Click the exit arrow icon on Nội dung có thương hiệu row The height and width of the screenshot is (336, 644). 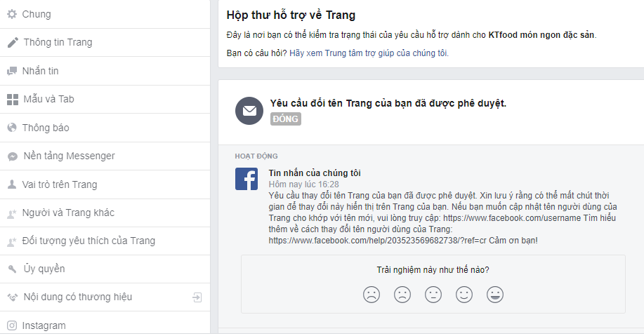197,297
